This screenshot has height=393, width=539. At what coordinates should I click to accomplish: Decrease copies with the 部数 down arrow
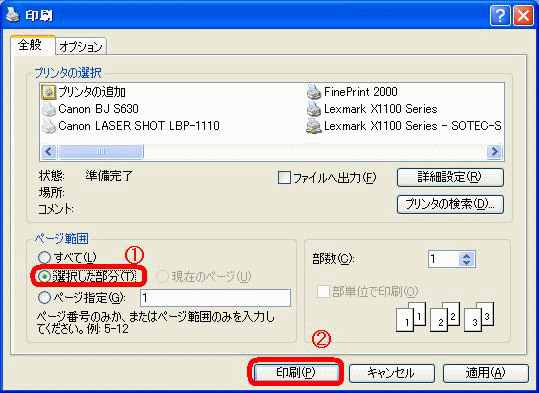click(466, 263)
